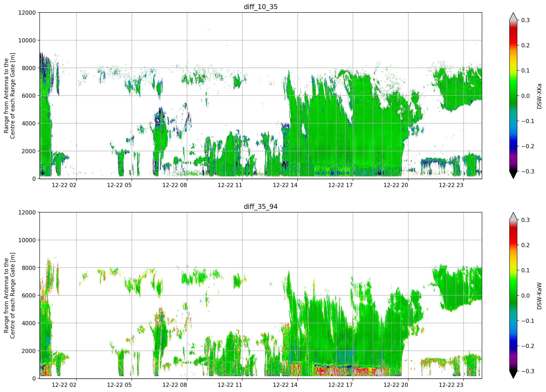This screenshot has height=392, width=546.
Task: Click the −0.2 tick on DSW-XKa colorbar
Action: (x=528, y=146)
